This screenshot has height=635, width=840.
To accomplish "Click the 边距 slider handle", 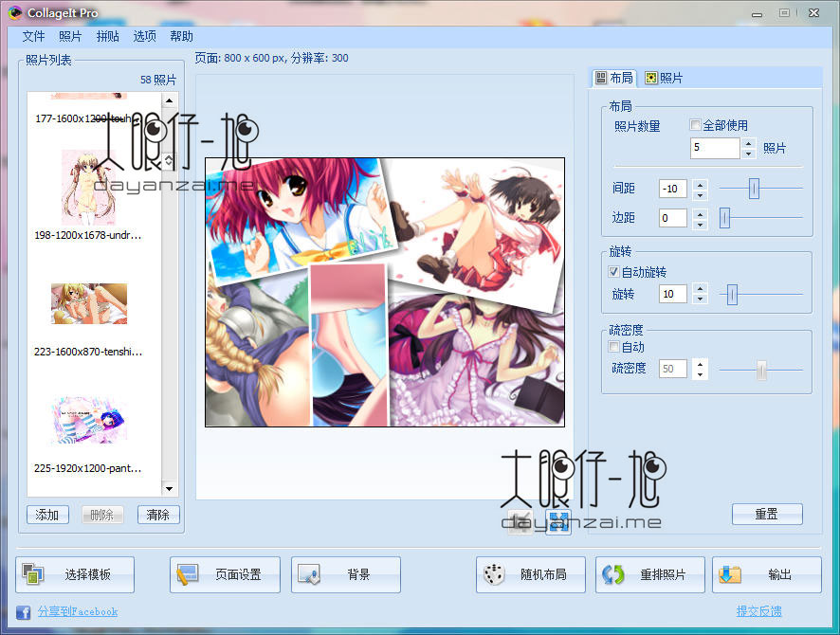I will (x=724, y=218).
